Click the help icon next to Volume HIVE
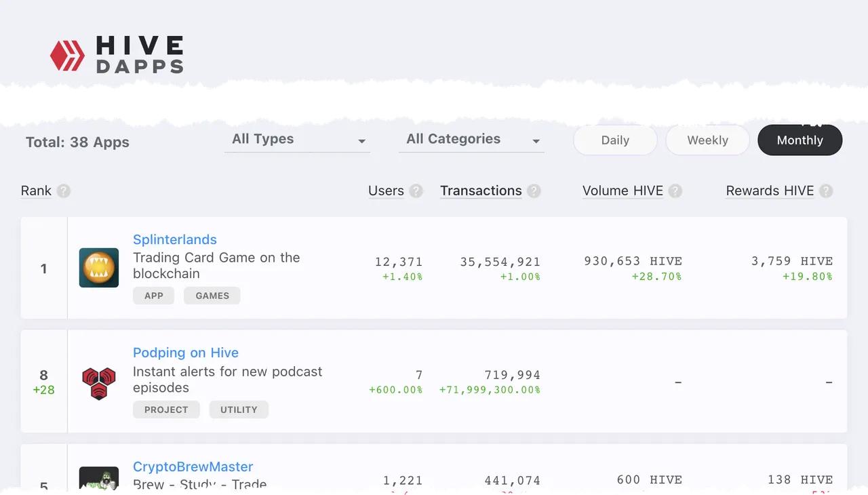868x495 pixels. [x=675, y=191]
